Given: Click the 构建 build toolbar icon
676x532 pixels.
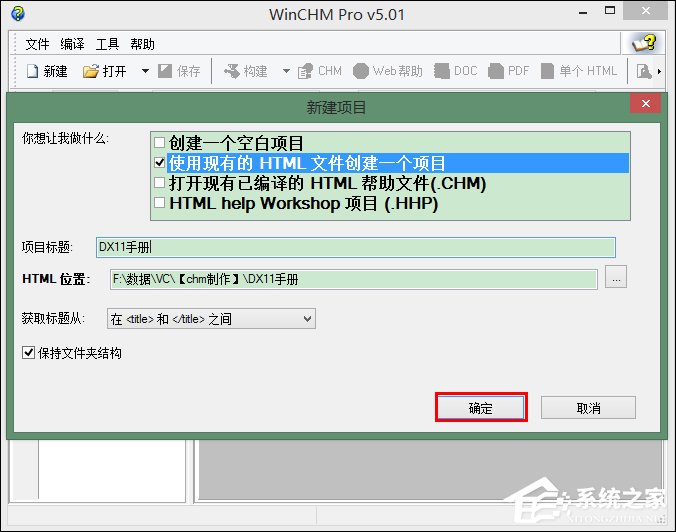Looking at the screenshot, I should (232, 71).
